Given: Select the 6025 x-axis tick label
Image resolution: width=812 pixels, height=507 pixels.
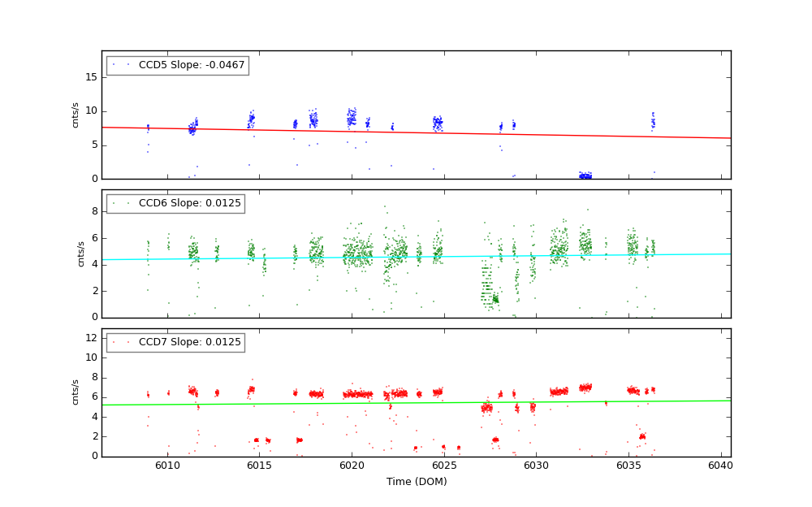Looking at the screenshot, I should click(x=443, y=466).
